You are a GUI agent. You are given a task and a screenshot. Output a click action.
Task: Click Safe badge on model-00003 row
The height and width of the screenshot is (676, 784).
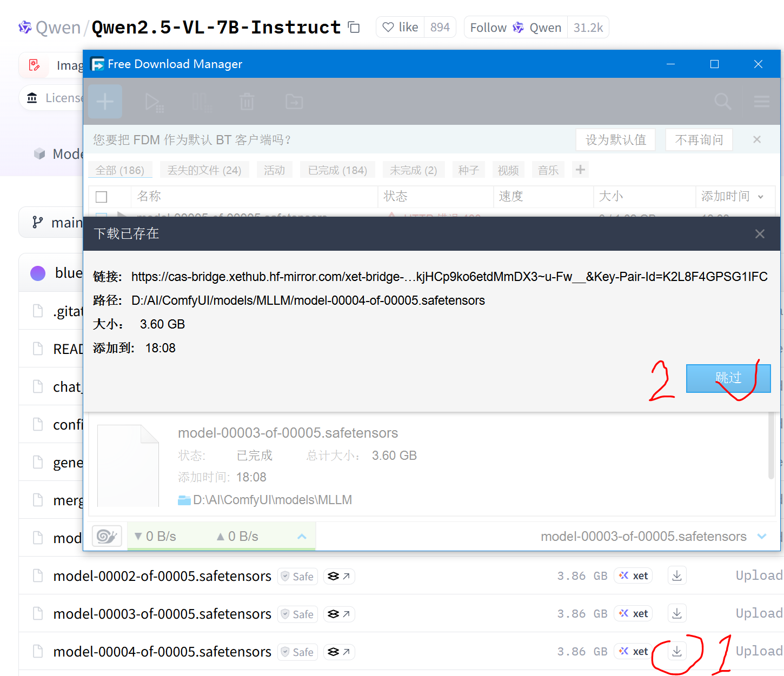(297, 614)
